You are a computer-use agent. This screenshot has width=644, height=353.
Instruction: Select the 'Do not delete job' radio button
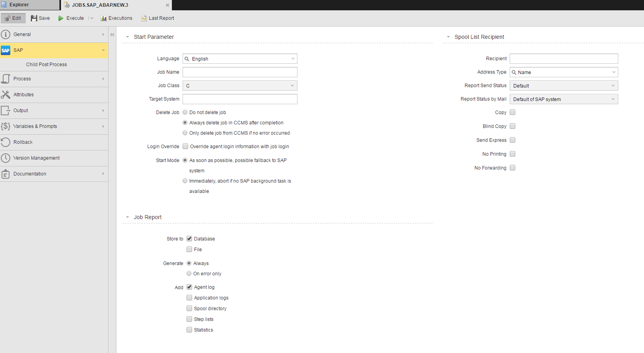click(185, 113)
